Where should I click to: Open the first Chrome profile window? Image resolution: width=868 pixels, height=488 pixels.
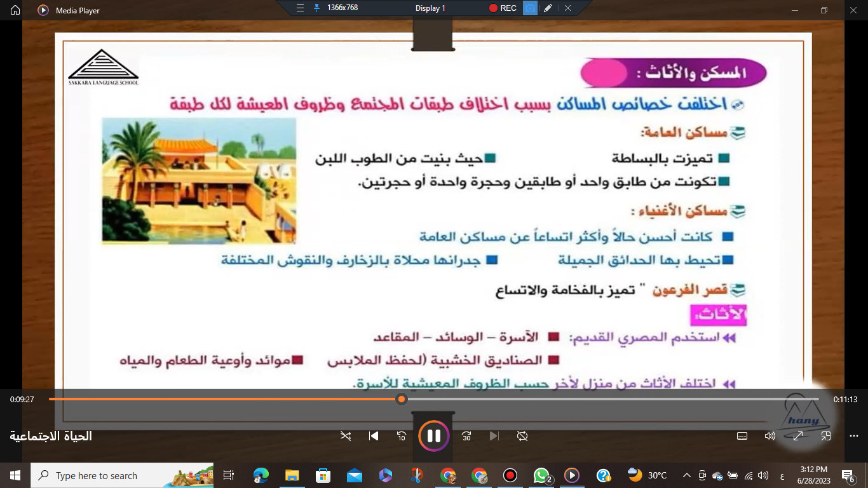pyautogui.click(x=448, y=475)
